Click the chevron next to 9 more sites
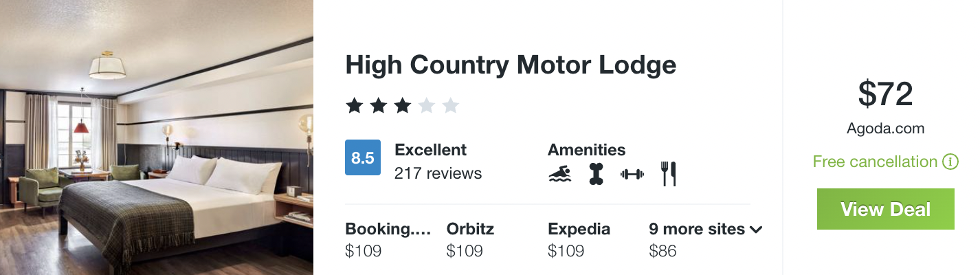 point(757,230)
